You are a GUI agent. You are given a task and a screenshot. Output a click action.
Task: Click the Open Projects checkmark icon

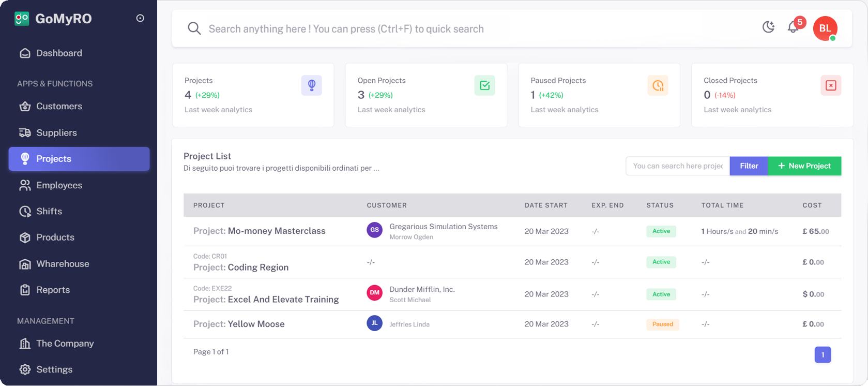484,85
